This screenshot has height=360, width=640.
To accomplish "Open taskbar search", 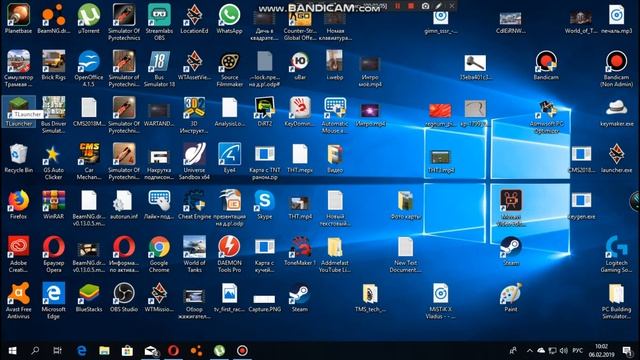I will (x=35, y=351).
